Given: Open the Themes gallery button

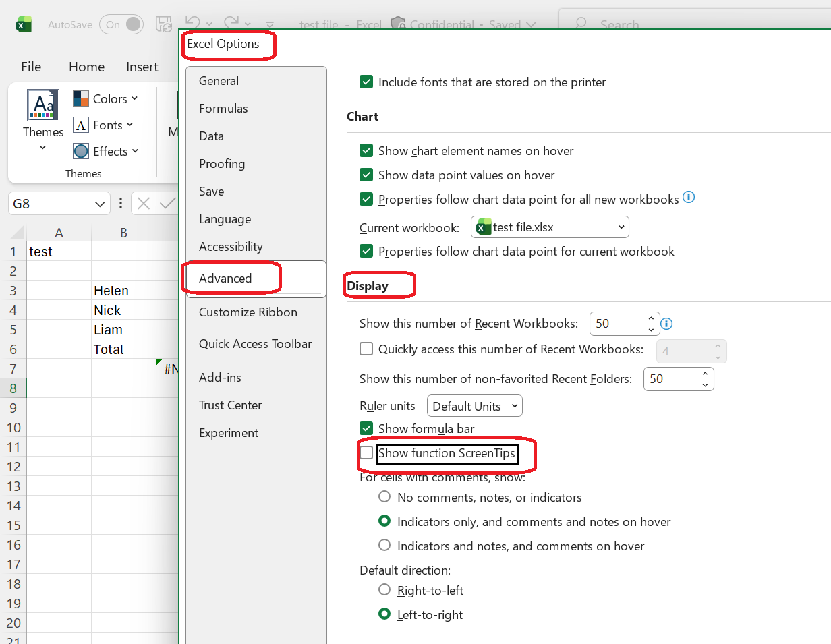Looking at the screenshot, I should coord(43,121).
